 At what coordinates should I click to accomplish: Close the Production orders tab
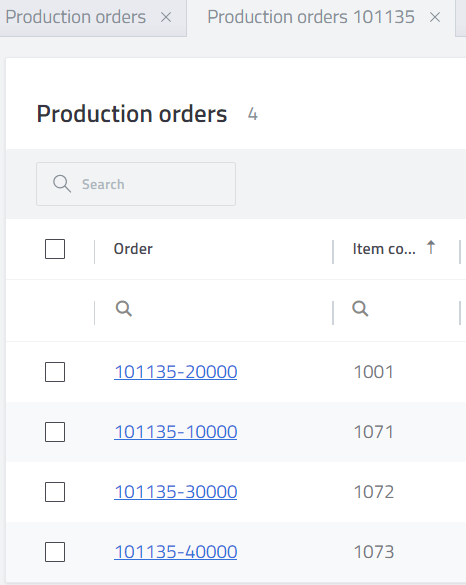166,17
